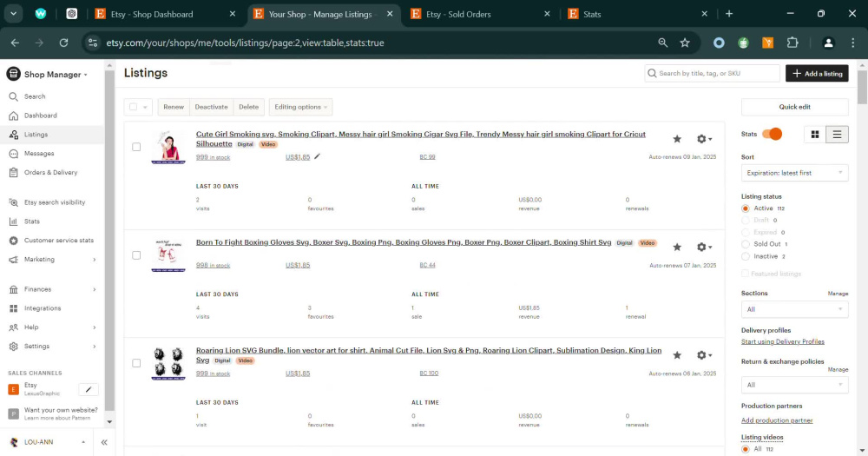Open Settings in the sidebar

[36, 347]
